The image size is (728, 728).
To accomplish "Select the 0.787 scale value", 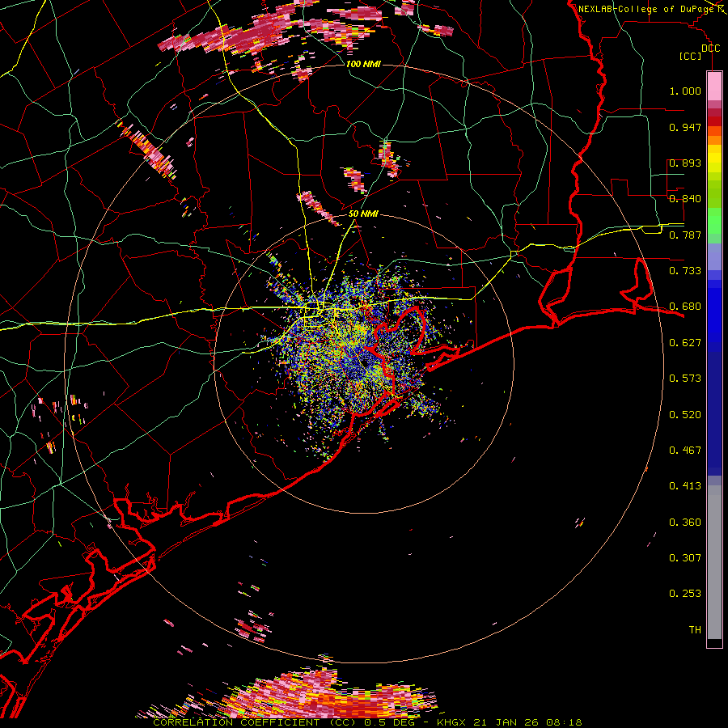I will (x=685, y=235).
